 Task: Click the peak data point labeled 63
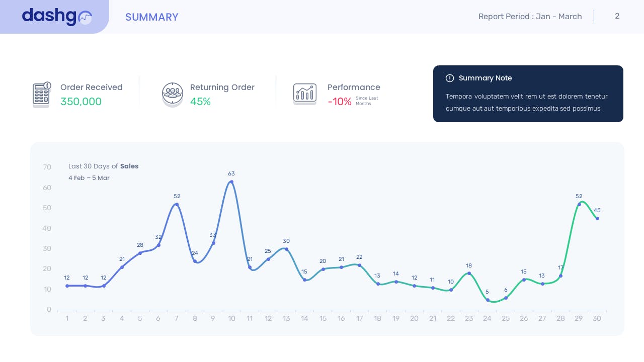[x=231, y=182]
